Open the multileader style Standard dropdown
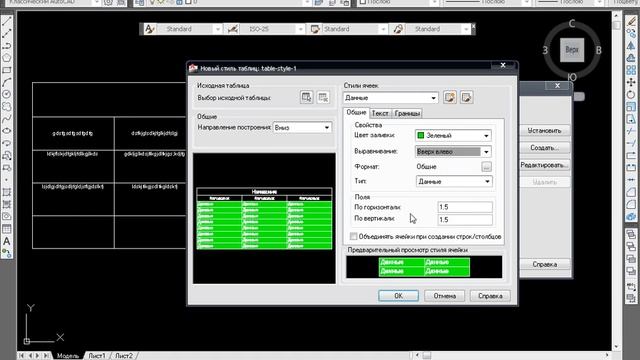 coord(437,29)
